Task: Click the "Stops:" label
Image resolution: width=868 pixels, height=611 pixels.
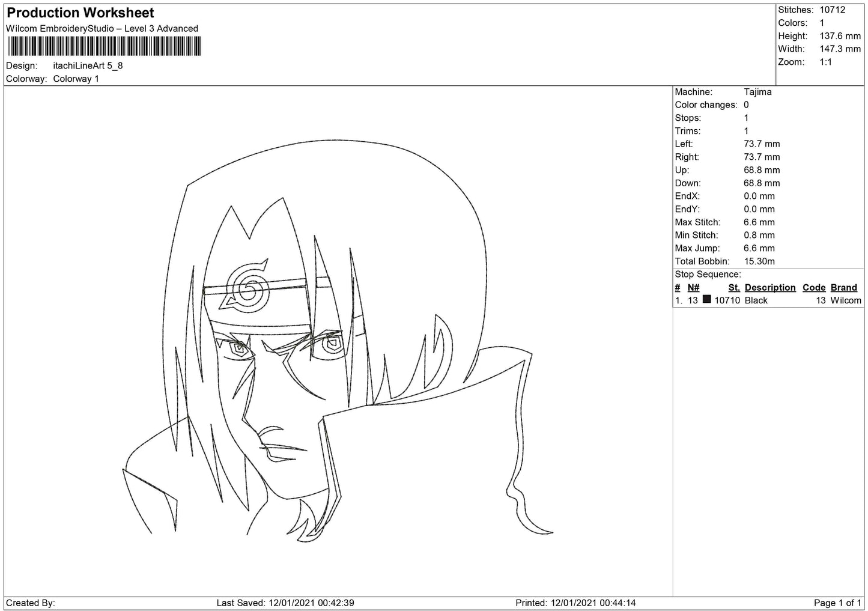Action: [688, 118]
